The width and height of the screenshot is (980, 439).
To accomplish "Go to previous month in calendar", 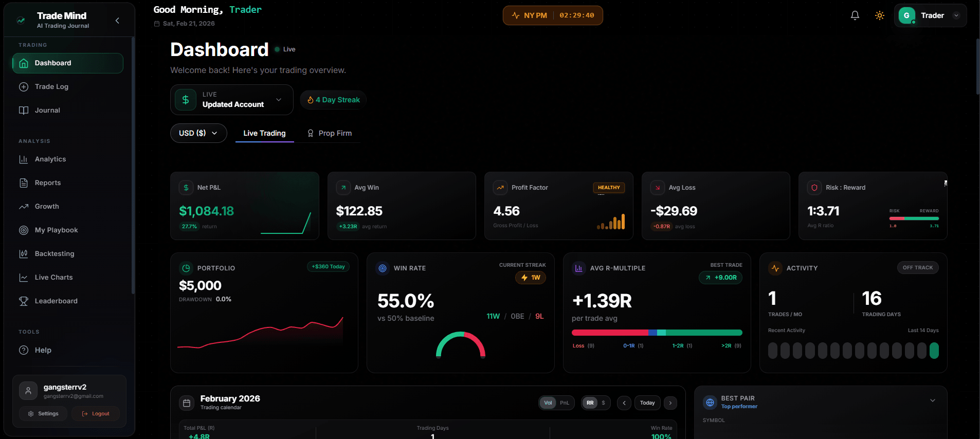I will [624, 403].
